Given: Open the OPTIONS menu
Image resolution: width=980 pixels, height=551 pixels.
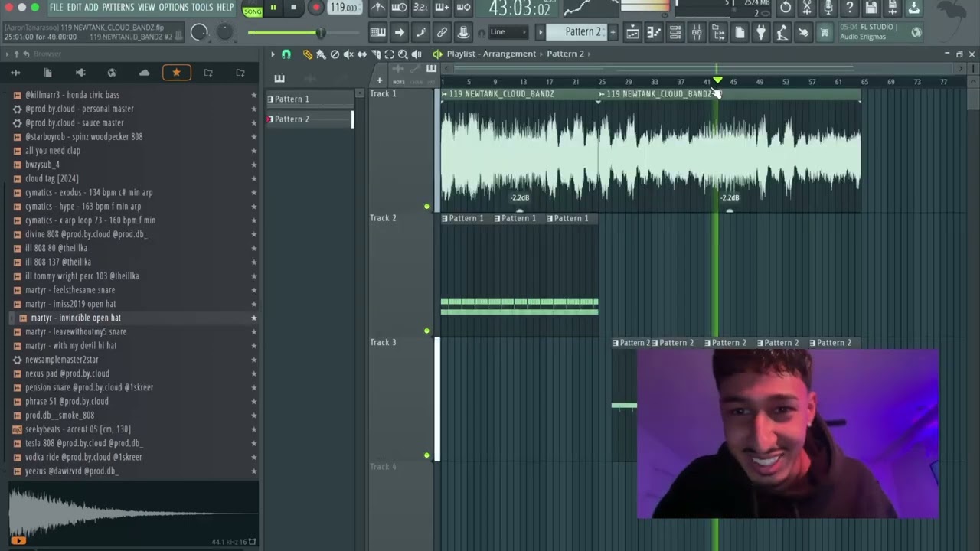Looking at the screenshot, I should pyautogui.click(x=173, y=8).
